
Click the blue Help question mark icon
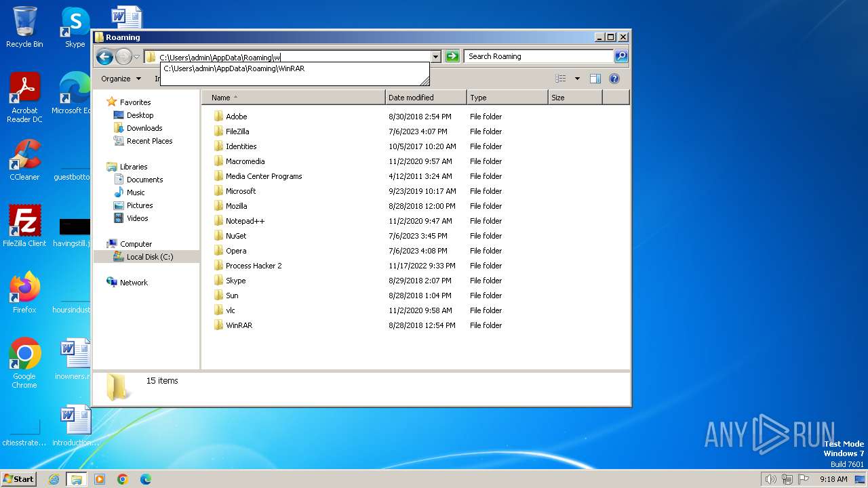point(614,79)
